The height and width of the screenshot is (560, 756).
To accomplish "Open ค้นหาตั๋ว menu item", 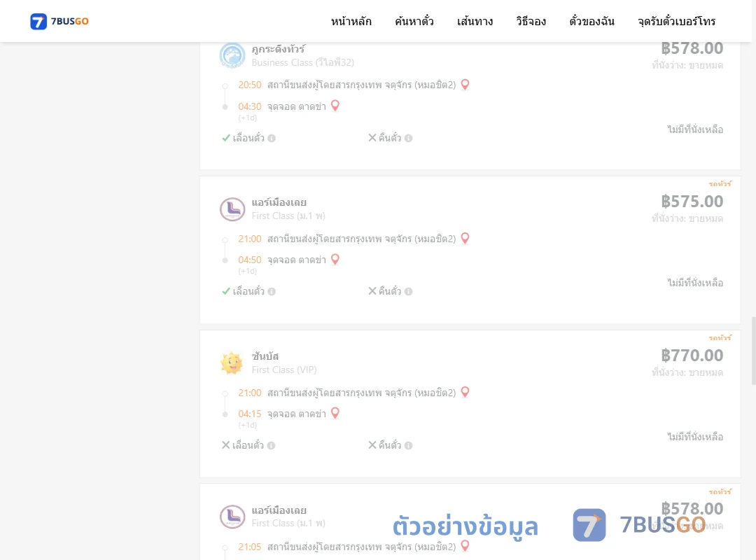I will point(414,21).
